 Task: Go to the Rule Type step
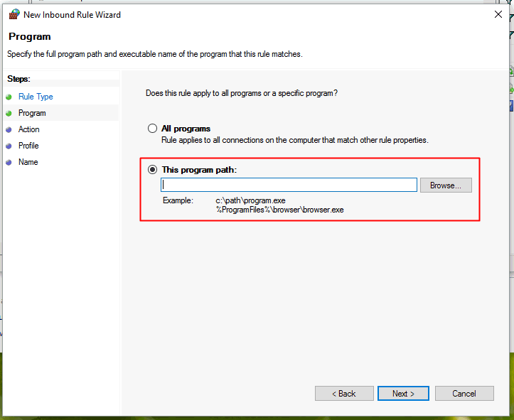(x=36, y=97)
